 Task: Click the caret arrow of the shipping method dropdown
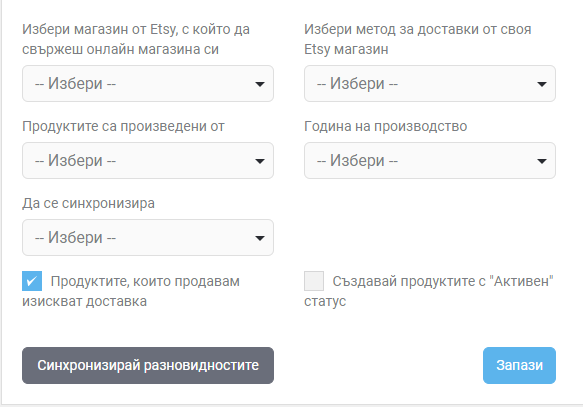pos(542,84)
